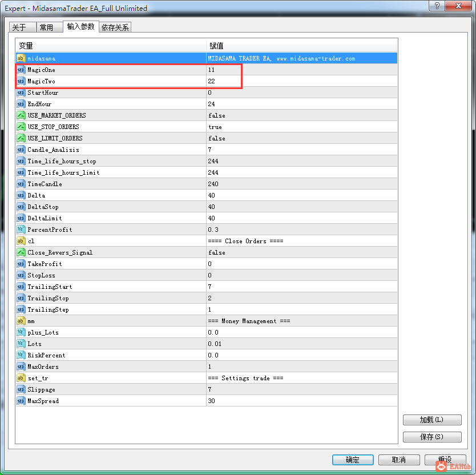Click the 变量 column header
The width and height of the screenshot is (476, 475).
coord(111,46)
